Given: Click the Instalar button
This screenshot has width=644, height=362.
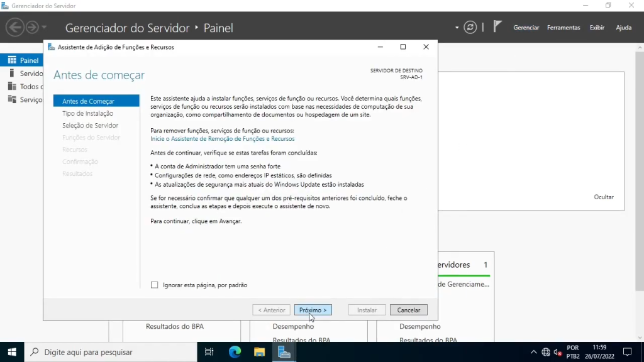Looking at the screenshot, I should coord(367,310).
